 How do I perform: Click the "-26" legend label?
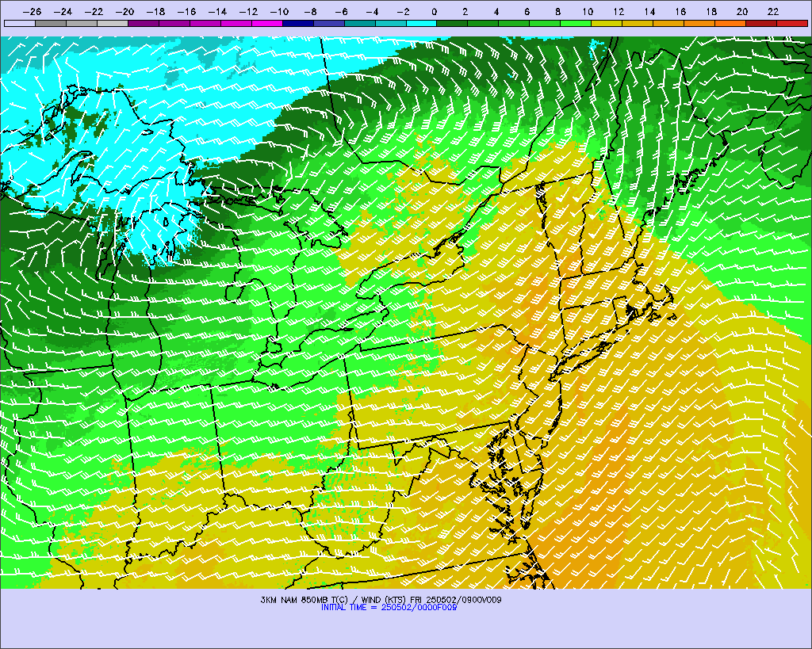(32, 12)
